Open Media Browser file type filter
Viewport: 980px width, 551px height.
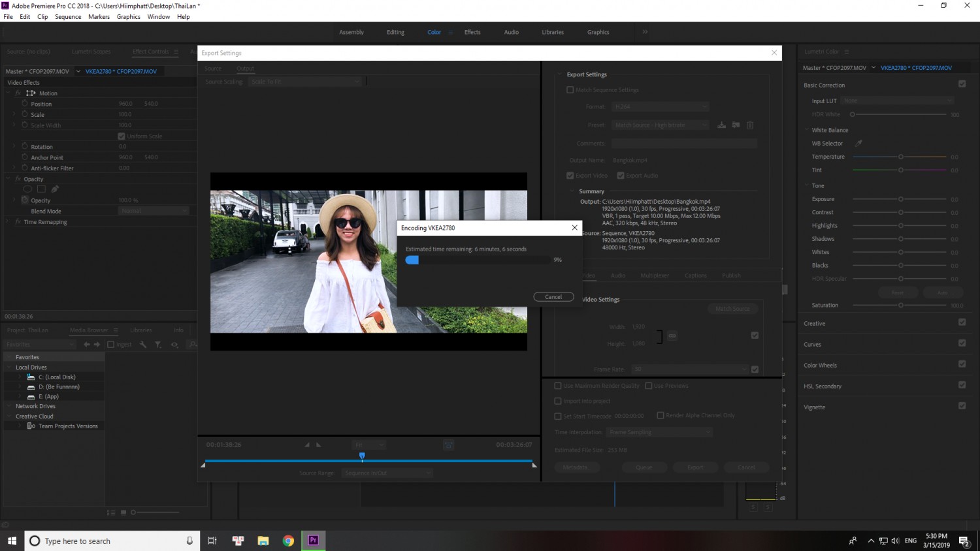[158, 345]
